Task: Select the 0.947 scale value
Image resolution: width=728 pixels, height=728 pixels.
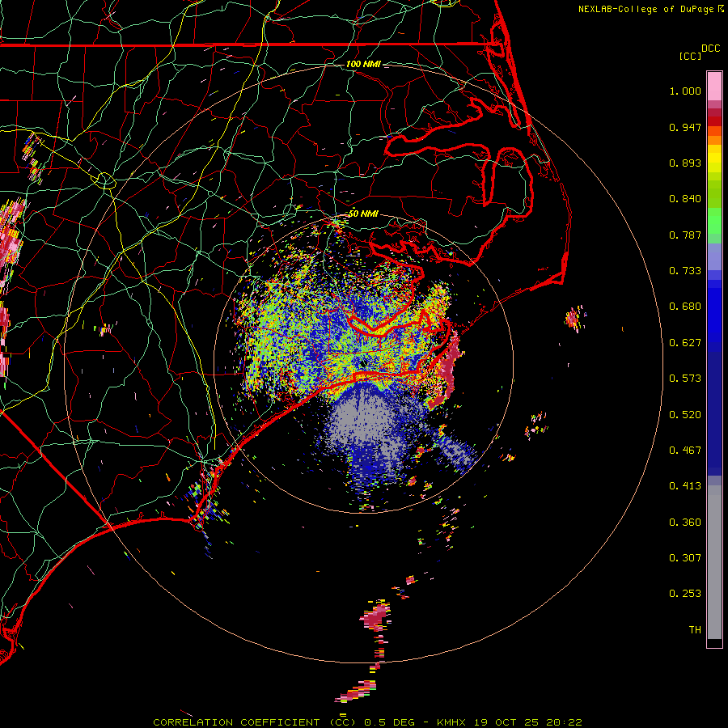Action: [x=685, y=127]
